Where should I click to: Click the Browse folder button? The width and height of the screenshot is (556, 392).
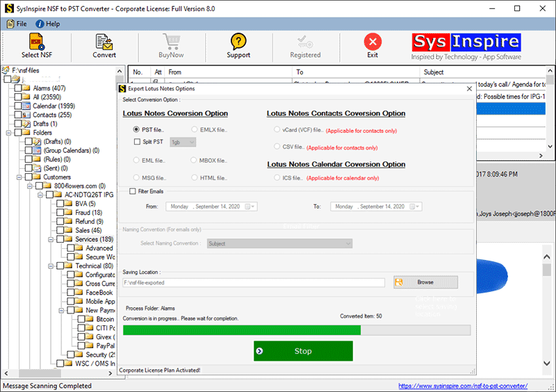pyautogui.click(x=425, y=282)
